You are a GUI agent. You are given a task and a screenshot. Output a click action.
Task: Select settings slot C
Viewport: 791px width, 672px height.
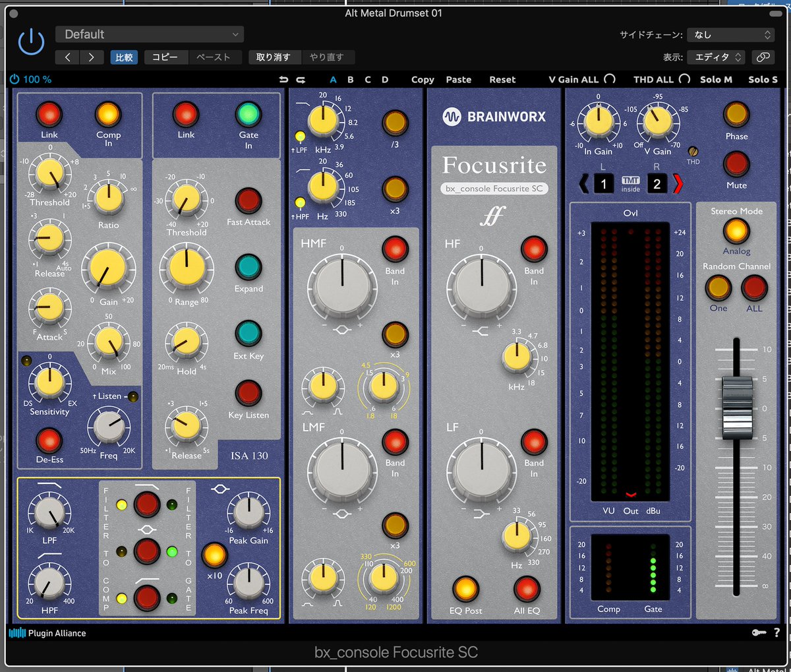coord(368,79)
